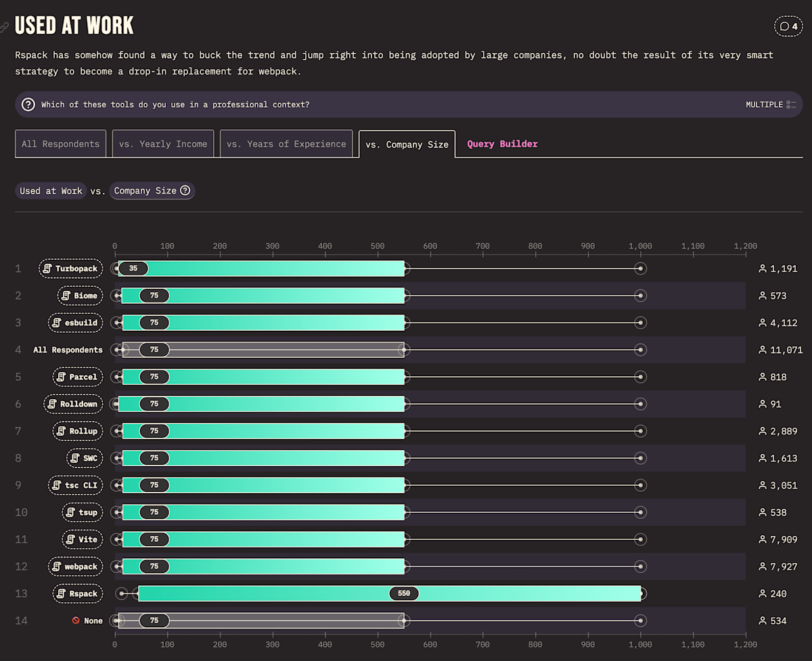Click the SWC library icon

click(76, 458)
